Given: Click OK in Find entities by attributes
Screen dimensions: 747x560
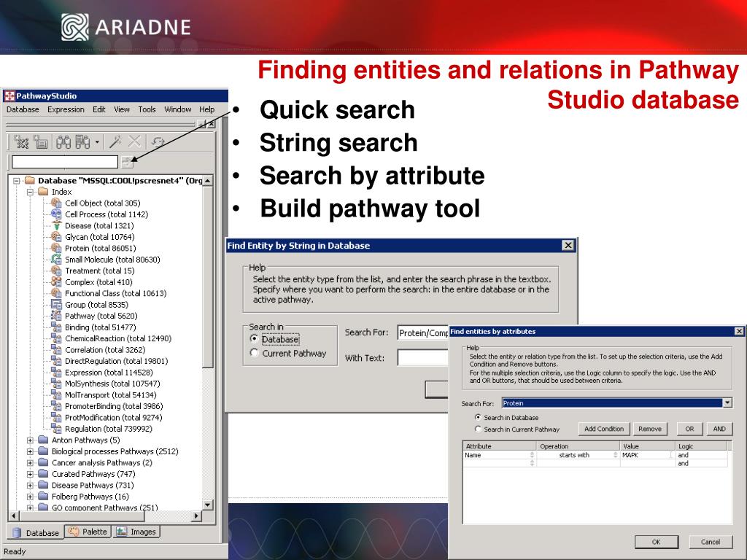Looking at the screenshot, I should point(657,542).
